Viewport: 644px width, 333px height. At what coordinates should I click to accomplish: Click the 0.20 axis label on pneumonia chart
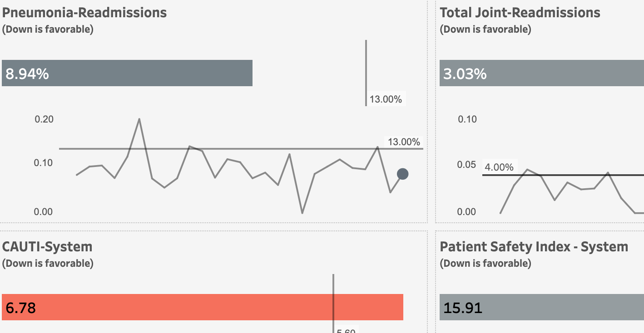coord(44,119)
